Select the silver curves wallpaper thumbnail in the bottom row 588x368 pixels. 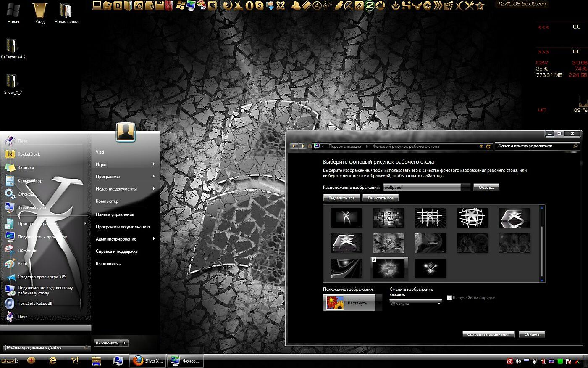pyautogui.click(x=346, y=268)
